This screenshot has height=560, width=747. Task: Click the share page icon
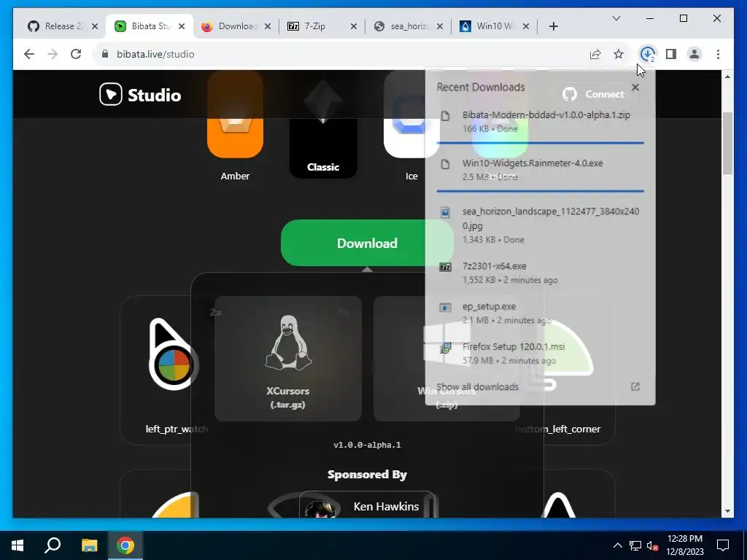click(x=595, y=54)
